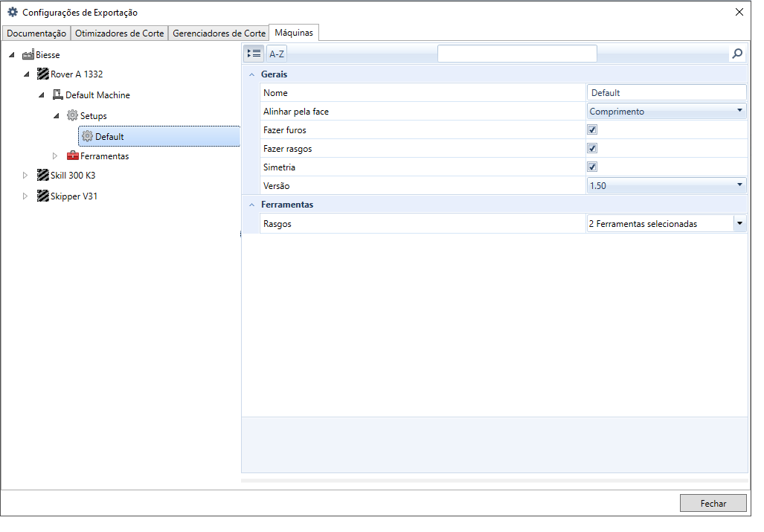Click the Fazer rasgos label
Image resolution: width=764 pixels, height=532 pixels.
click(287, 148)
